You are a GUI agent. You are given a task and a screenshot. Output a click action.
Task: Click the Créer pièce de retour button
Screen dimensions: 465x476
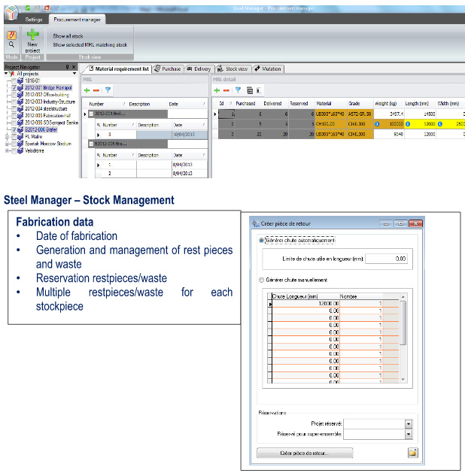[305, 453]
